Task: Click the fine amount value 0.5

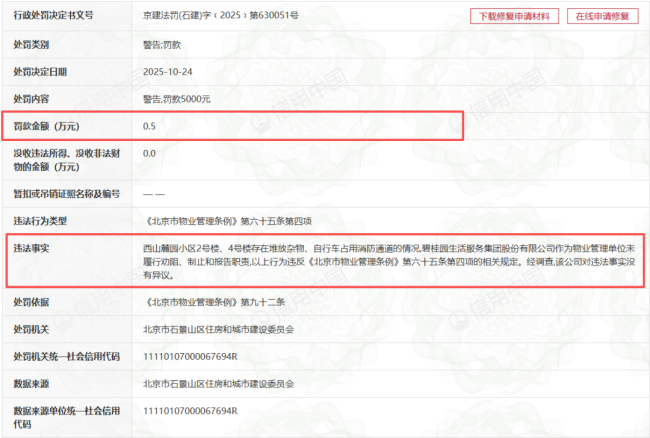Action: pos(150,126)
